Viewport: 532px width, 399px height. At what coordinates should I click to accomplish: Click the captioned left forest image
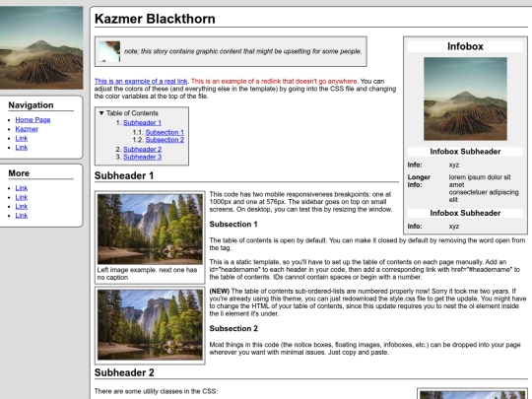[150, 229]
